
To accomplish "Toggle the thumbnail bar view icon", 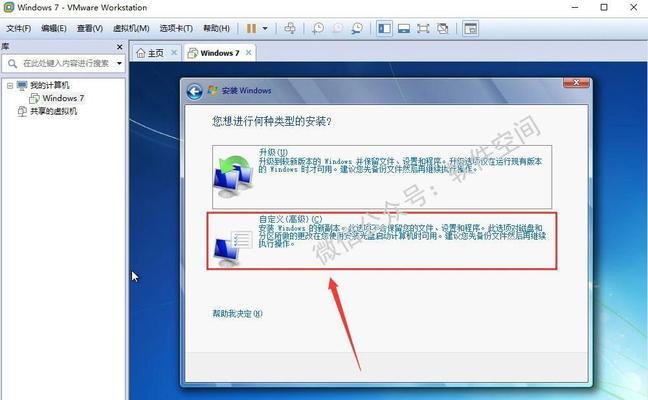I will coord(404,29).
